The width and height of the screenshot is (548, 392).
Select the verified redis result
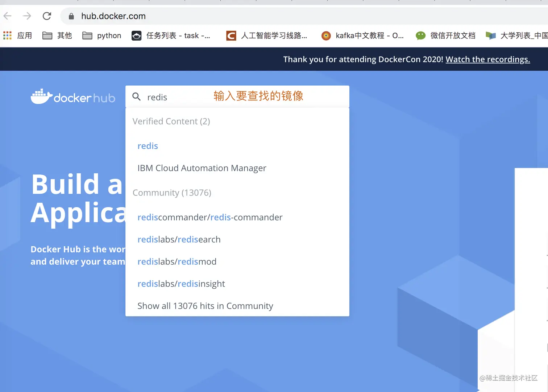click(148, 146)
